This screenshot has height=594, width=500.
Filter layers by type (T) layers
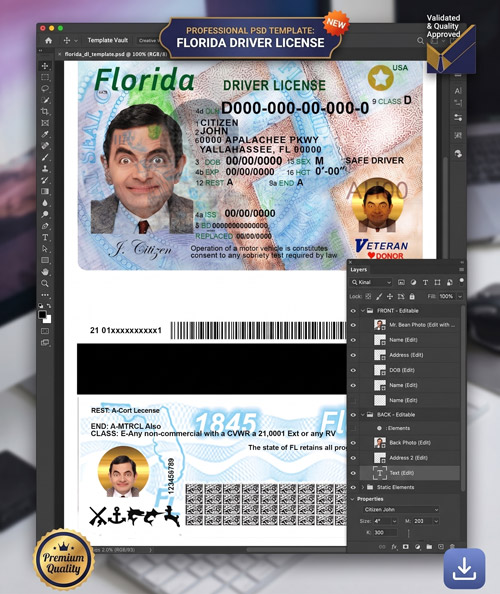425,282
